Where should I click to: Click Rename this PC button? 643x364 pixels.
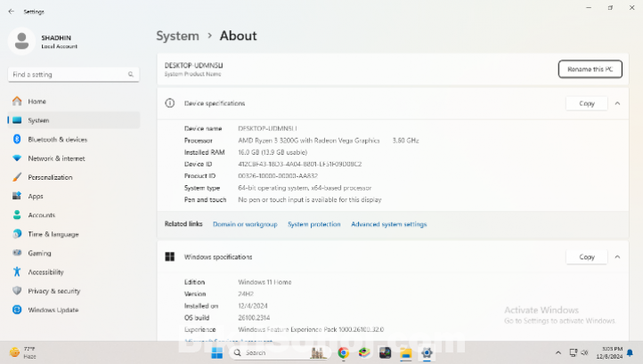[x=590, y=69]
